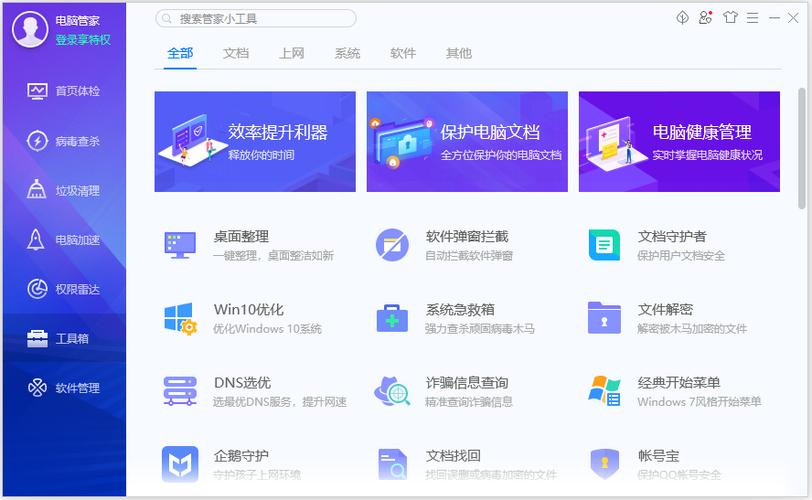Open the 电脑健康管理 banner
The image size is (812, 500).
coord(679,141)
